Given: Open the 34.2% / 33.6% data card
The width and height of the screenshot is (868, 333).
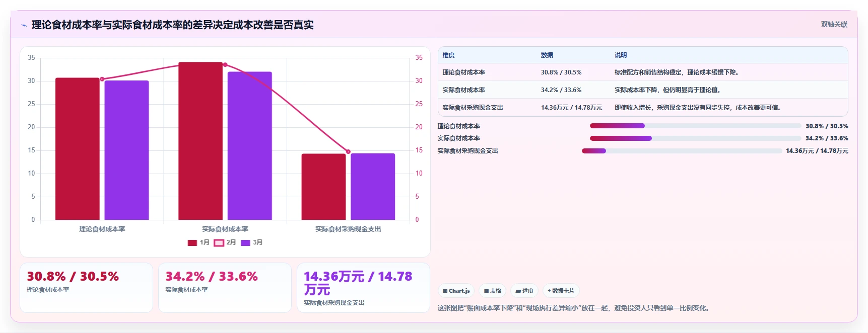Looking at the screenshot, I should [225, 288].
